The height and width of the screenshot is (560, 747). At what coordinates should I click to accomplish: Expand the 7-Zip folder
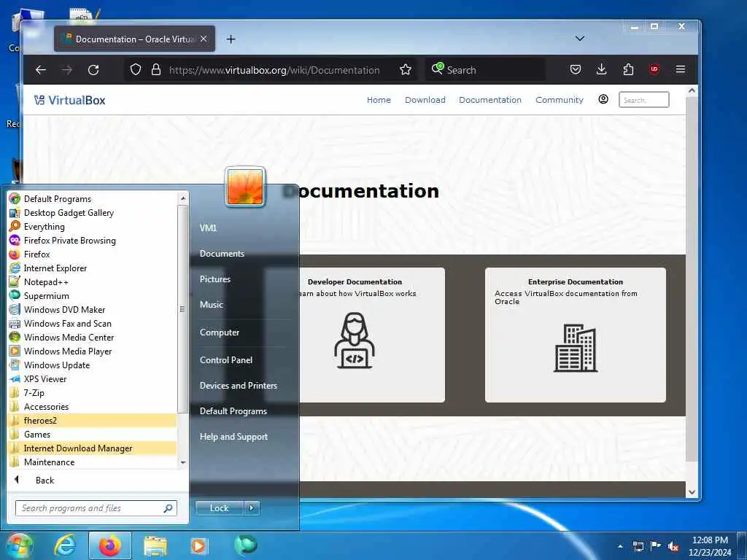[x=93, y=393]
